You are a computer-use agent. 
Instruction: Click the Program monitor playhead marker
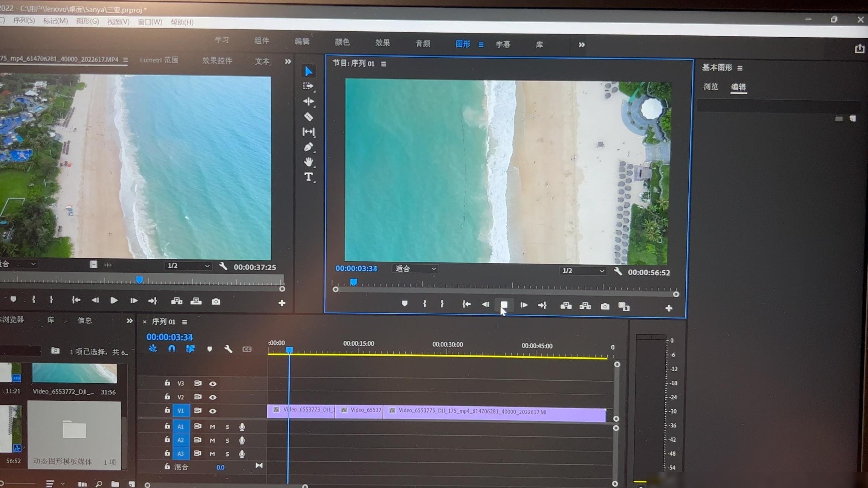coord(353,282)
